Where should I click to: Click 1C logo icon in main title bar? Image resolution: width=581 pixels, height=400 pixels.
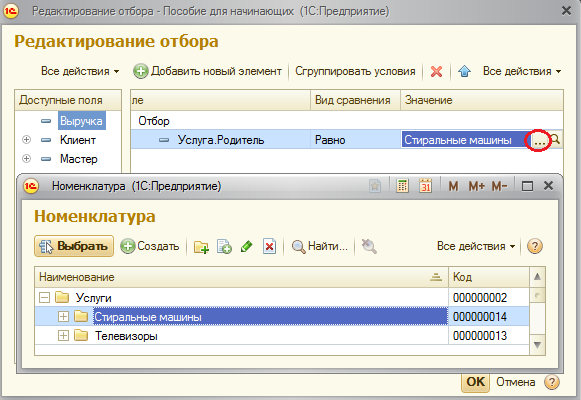coord(11,11)
